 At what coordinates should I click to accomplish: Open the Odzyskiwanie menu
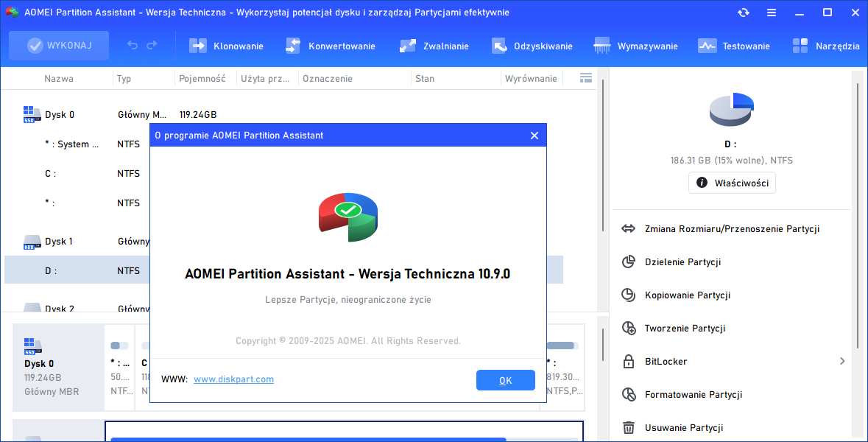(x=532, y=46)
